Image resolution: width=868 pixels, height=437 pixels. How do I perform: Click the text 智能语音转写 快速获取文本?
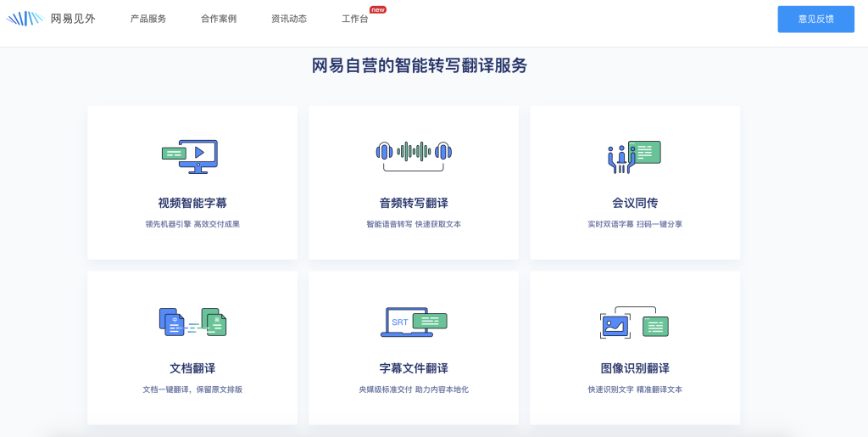tap(414, 224)
